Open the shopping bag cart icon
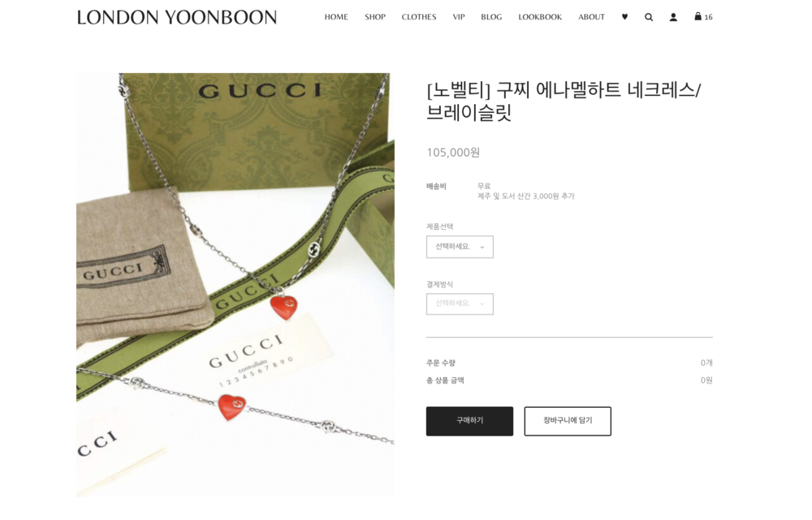The width and height of the screenshot is (812, 520). click(698, 16)
